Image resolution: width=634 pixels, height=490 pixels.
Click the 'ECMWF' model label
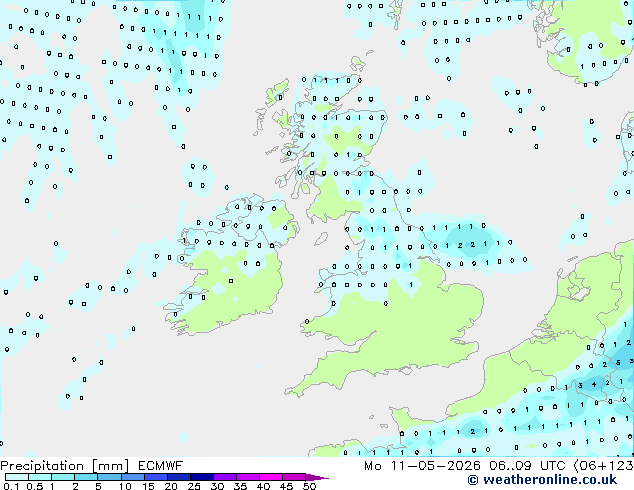(x=161, y=466)
